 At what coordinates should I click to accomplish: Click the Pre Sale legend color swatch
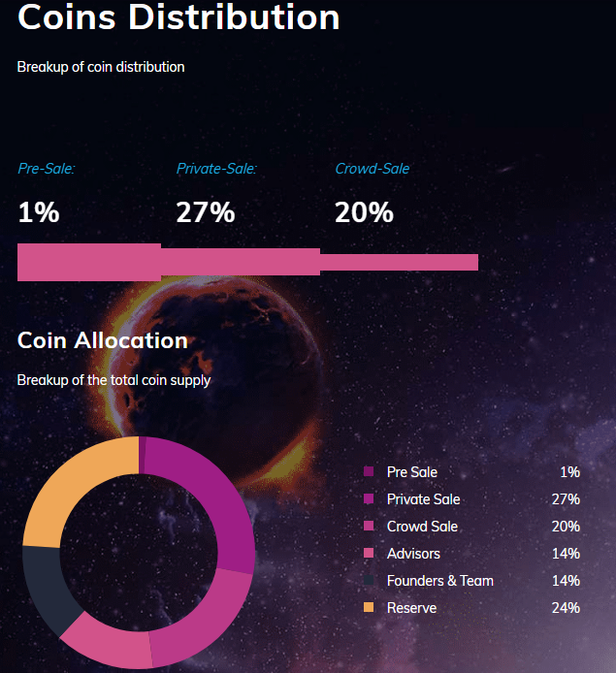(369, 471)
